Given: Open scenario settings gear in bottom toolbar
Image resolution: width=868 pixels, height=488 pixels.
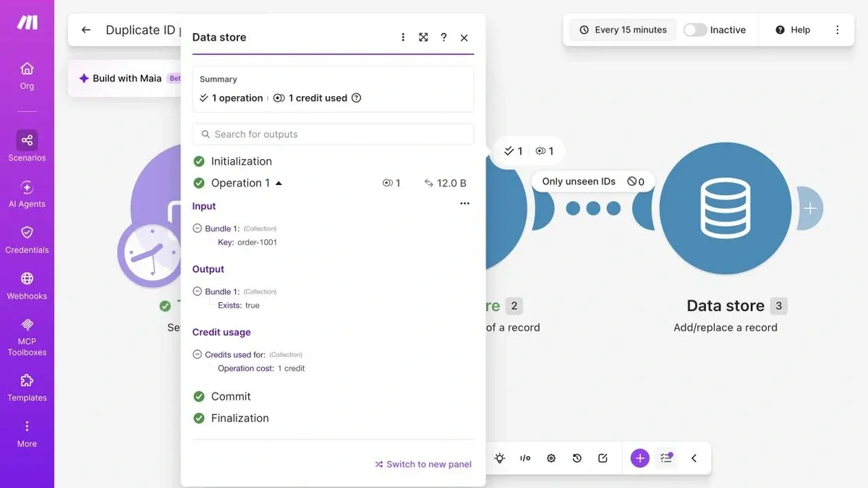Looking at the screenshot, I should click(x=551, y=458).
